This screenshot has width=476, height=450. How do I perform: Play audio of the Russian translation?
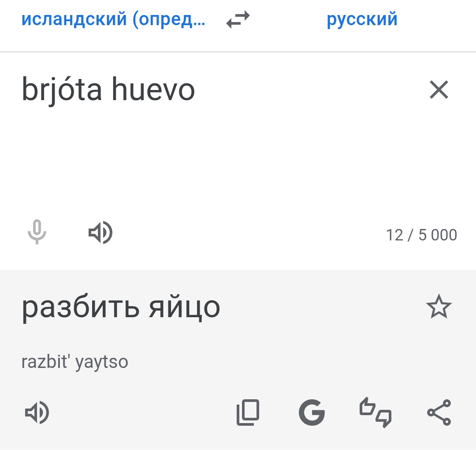[37, 413]
